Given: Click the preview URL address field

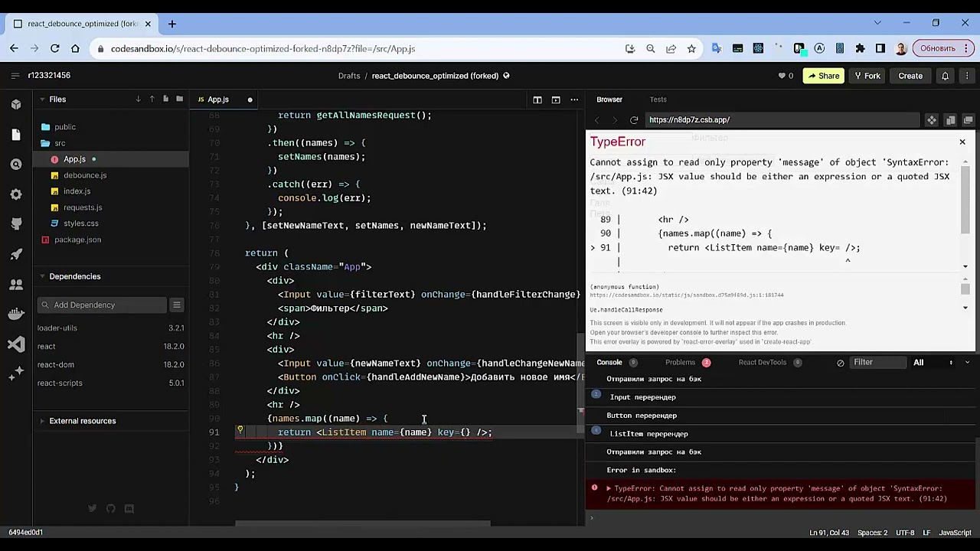Looking at the screenshot, I should pyautogui.click(x=782, y=120).
